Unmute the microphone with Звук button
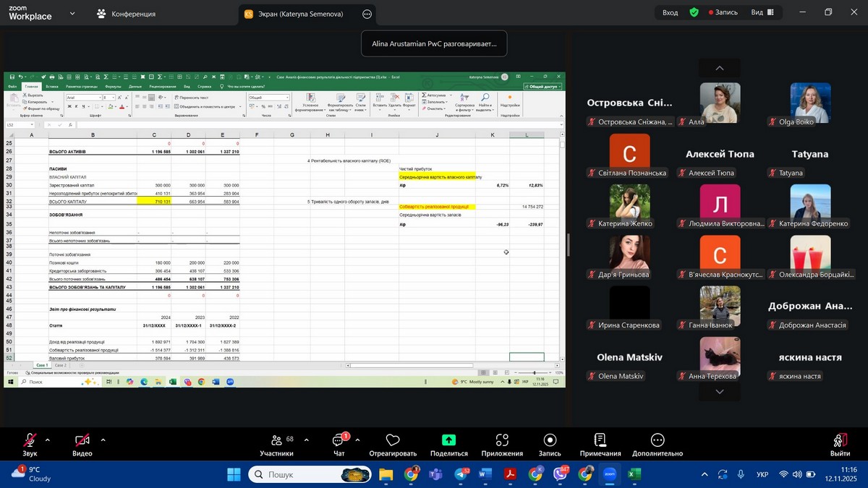This screenshot has height=488, width=868. 30,440
